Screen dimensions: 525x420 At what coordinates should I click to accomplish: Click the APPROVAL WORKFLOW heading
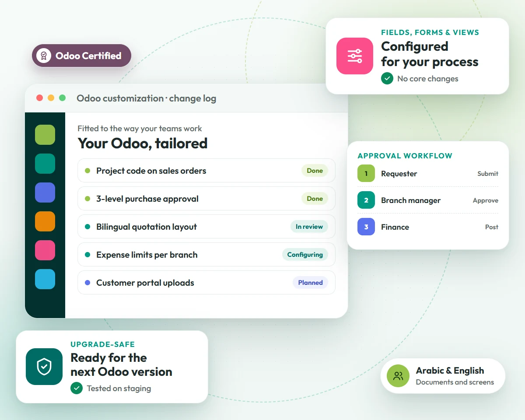tap(405, 156)
